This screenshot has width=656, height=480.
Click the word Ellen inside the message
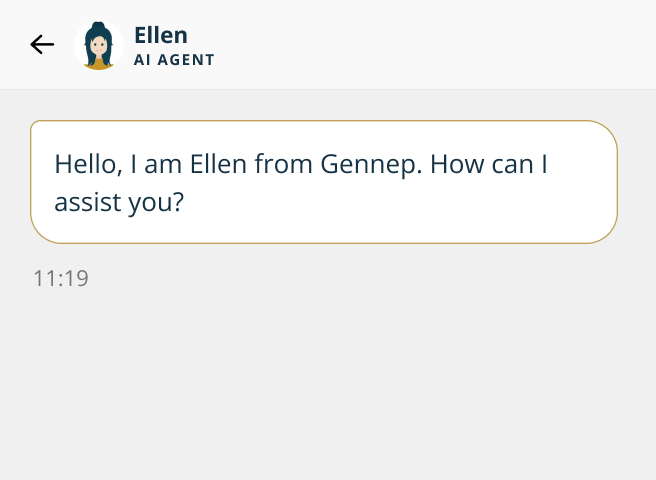[x=217, y=163]
